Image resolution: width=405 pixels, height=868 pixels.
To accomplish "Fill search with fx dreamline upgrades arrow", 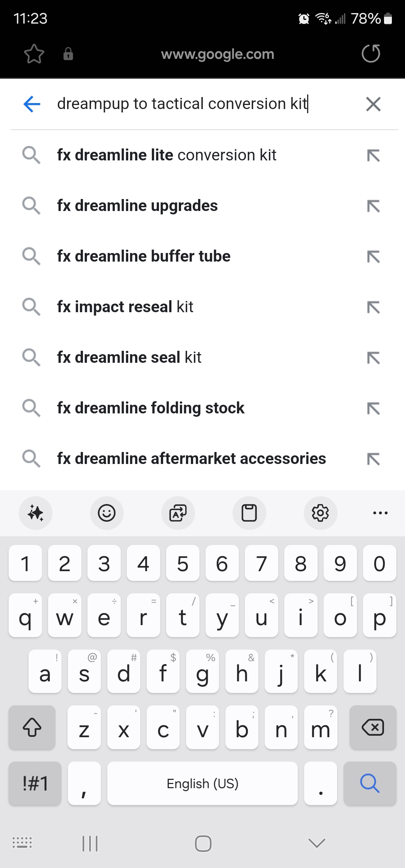I will click(x=373, y=206).
